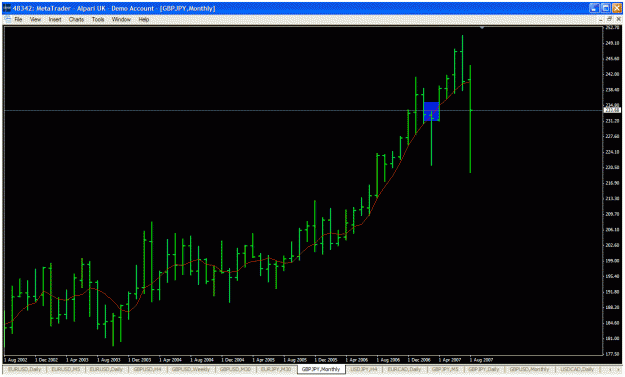
Task: Click the chart tabs scroll arrows
Action: click(613, 370)
